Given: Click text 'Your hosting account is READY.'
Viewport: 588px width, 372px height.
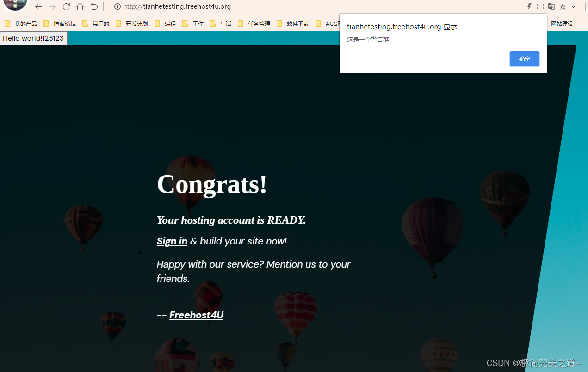Looking at the screenshot, I should [x=231, y=220].
